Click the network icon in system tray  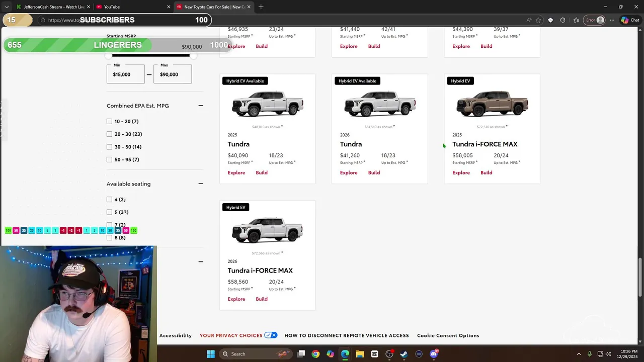point(600,354)
